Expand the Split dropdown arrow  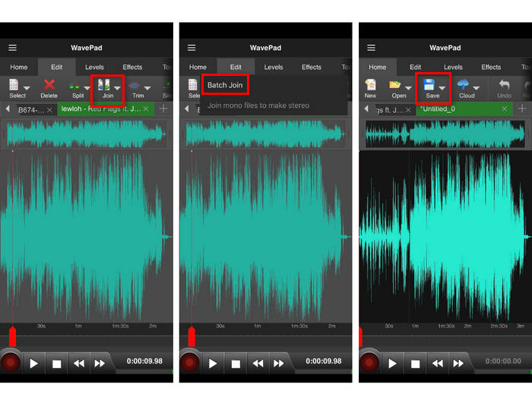pos(87,88)
